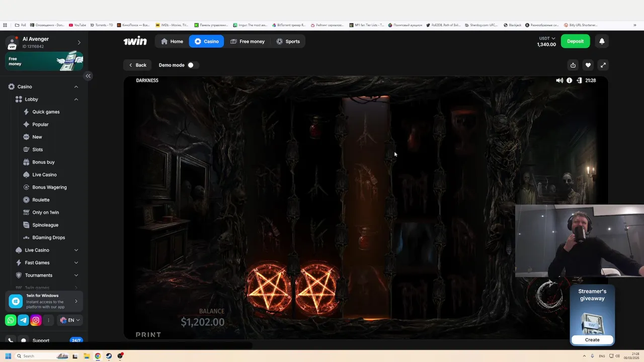Open the Home tab

(x=172, y=41)
